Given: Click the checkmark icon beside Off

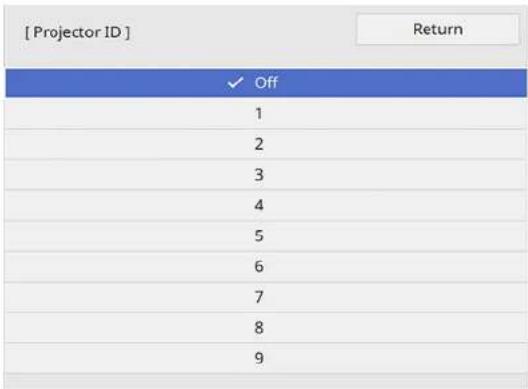Looking at the screenshot, I should click(235, 82).
